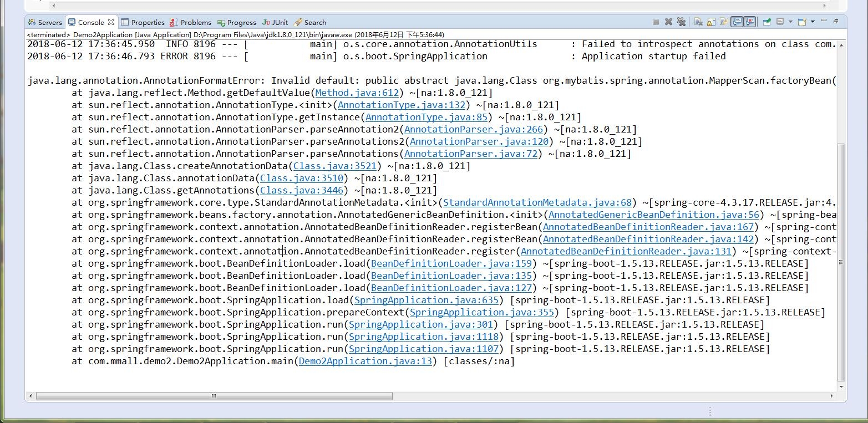Maximize the Console view panel
This screenshot has height=423, width=868.
tap(836, 21)
